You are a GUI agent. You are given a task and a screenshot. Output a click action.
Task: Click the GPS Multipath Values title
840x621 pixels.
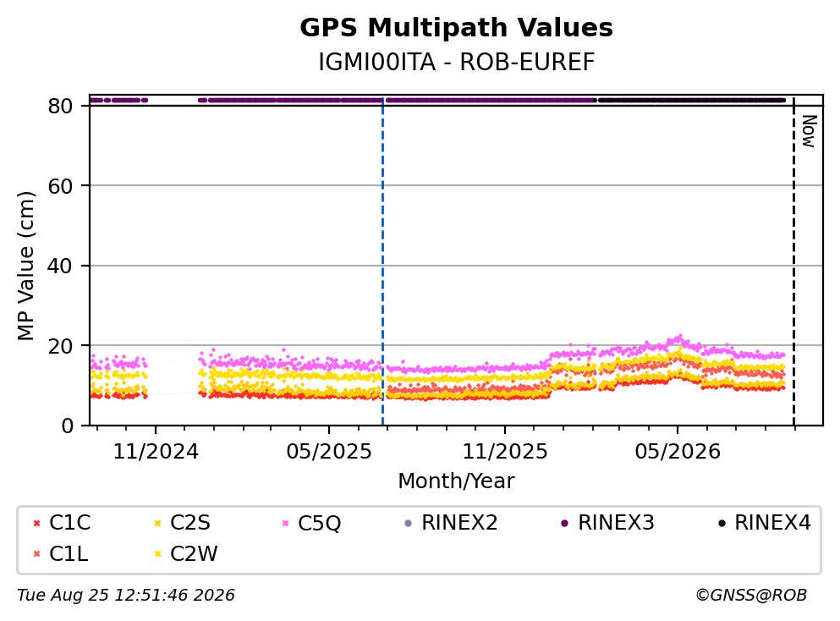click(x=456, y=28)
